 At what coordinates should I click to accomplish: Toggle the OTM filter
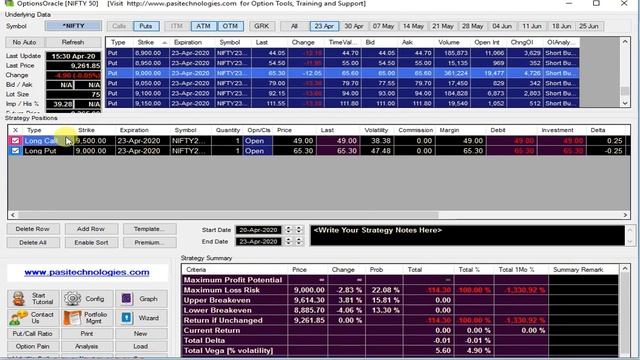coord(230,26)
